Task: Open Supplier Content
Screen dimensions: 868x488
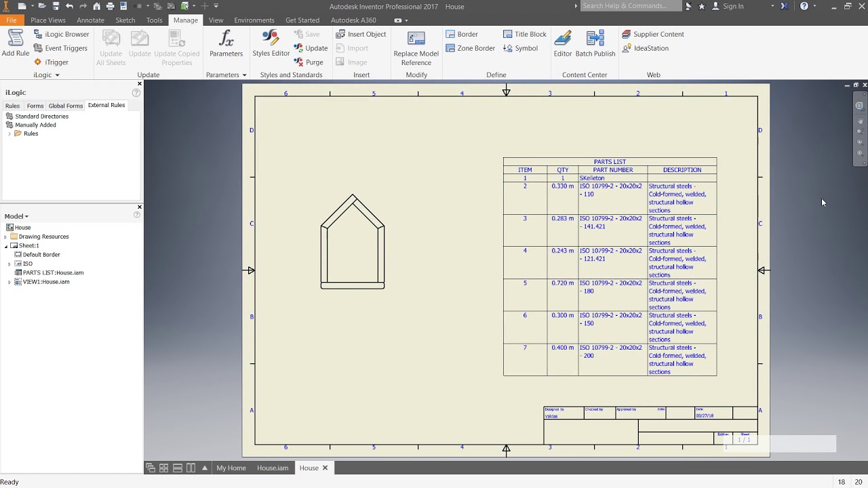Action: (653, 34)
